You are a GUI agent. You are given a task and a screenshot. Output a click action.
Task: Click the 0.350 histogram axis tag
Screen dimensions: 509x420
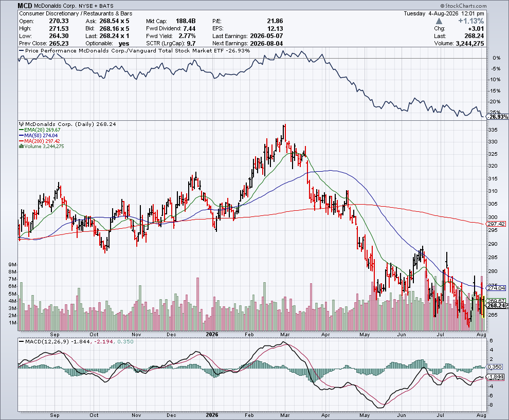(496, 367)
